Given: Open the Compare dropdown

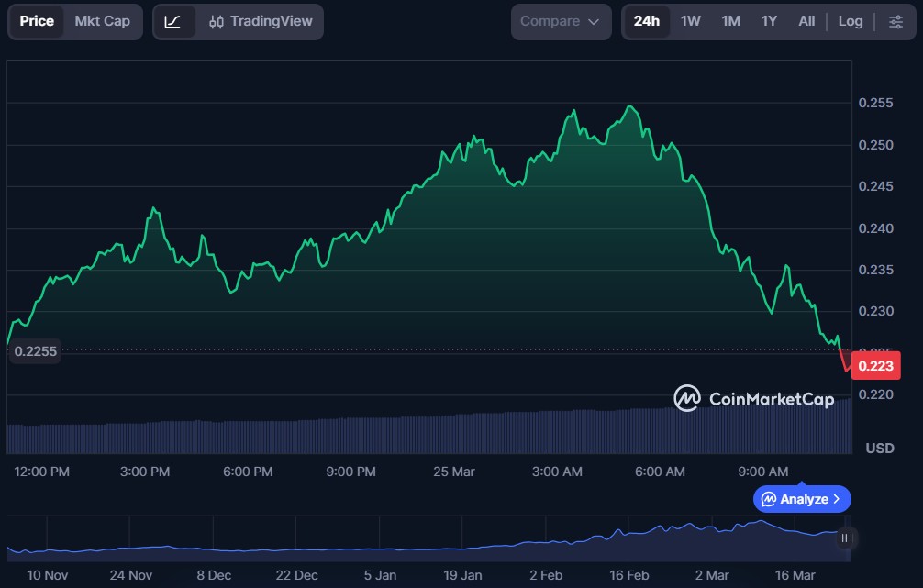Looking at the screenshot, I should 561,21.
